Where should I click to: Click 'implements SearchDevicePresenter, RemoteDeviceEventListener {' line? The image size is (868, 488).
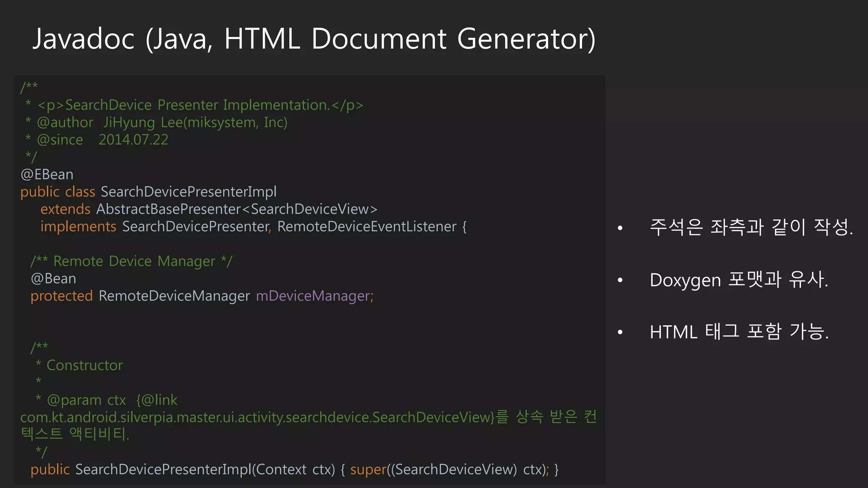[x=253, y=227]
